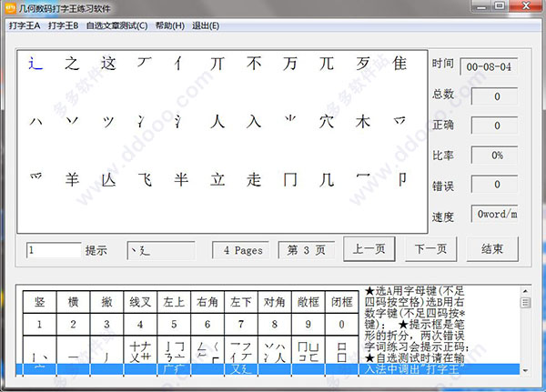This screenshot has width=546, height=392.
Task: Click the 羊 character in practice area
Action: 72,180
